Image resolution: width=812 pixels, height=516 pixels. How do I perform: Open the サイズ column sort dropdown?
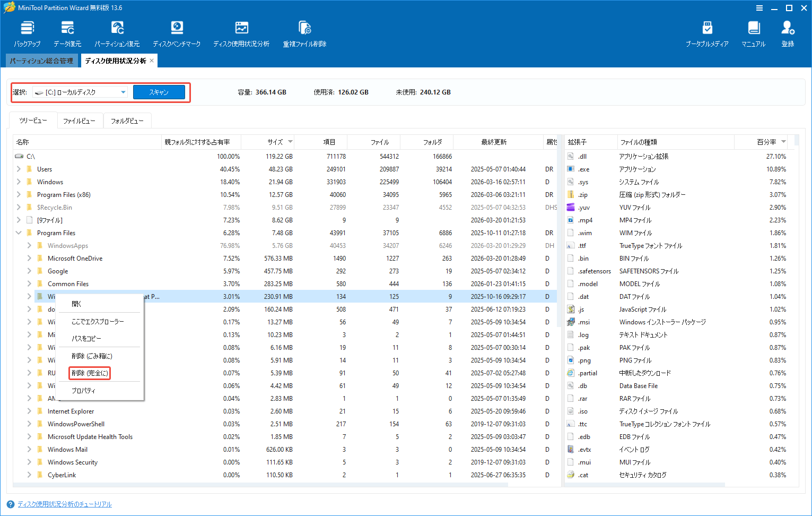click(290, 142)
